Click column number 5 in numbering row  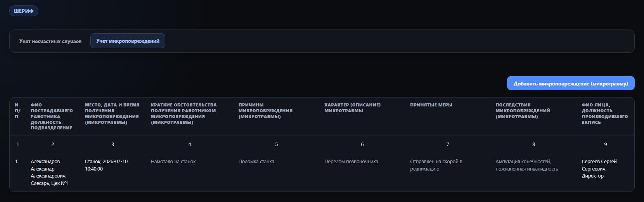tap(277, 145)
